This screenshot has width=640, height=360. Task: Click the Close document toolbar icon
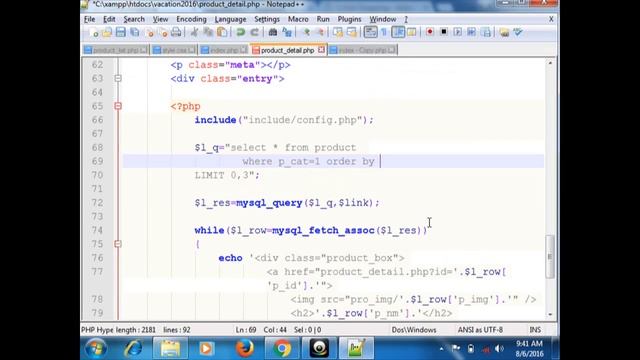(149, 32)
